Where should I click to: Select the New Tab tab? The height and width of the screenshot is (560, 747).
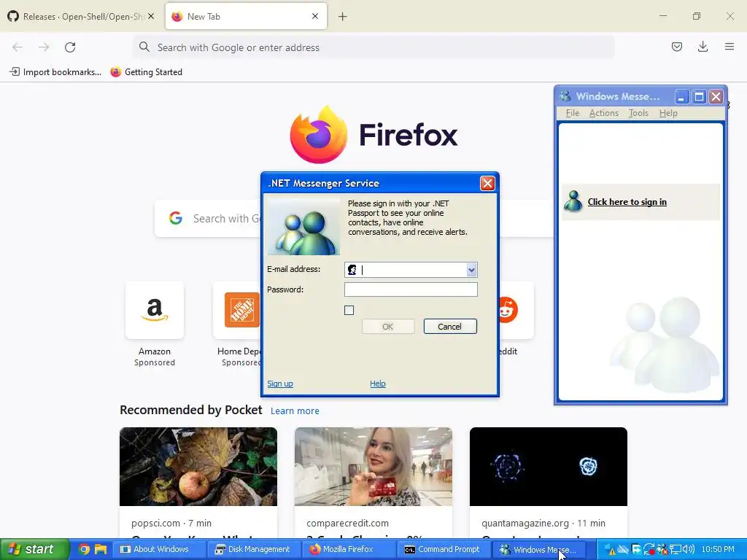click(x=246, y=16)
